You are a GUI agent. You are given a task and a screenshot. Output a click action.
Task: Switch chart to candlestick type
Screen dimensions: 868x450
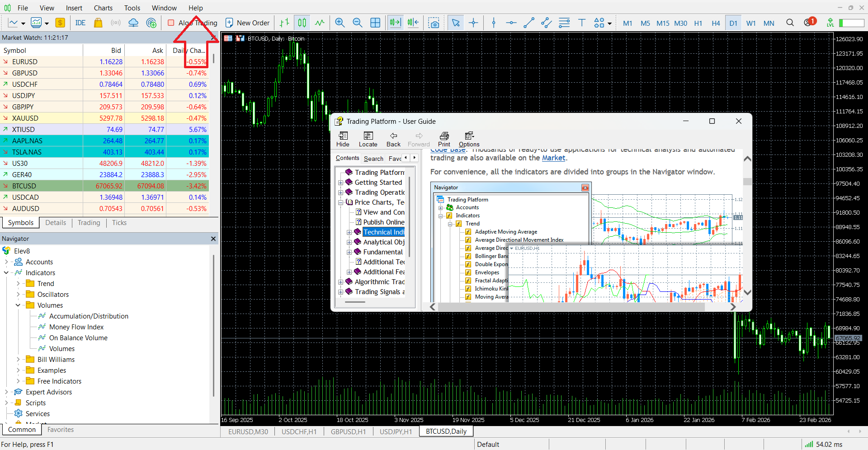(x=302, y=23)
